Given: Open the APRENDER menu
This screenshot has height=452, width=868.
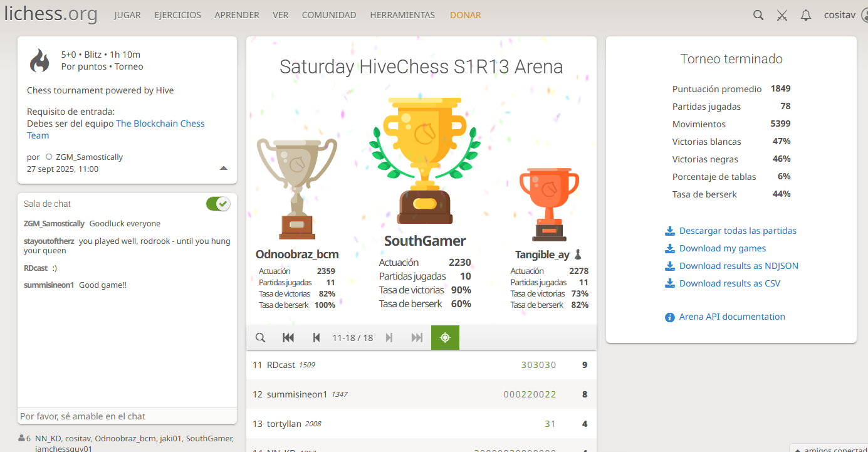Looking at the screenshot, I should pyautogui.click(x=237, y=15).
